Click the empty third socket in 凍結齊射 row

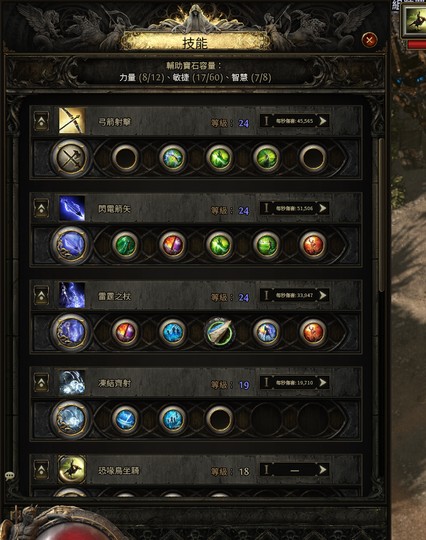[219, 419]
